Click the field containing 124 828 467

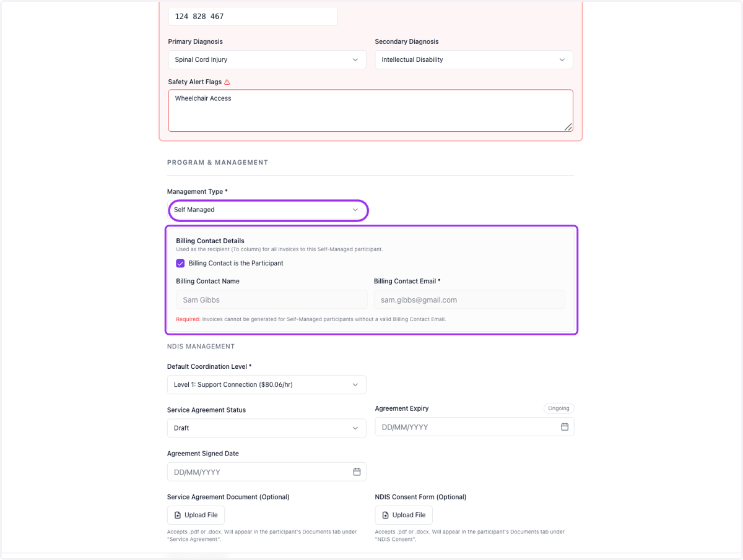[253, 16]
